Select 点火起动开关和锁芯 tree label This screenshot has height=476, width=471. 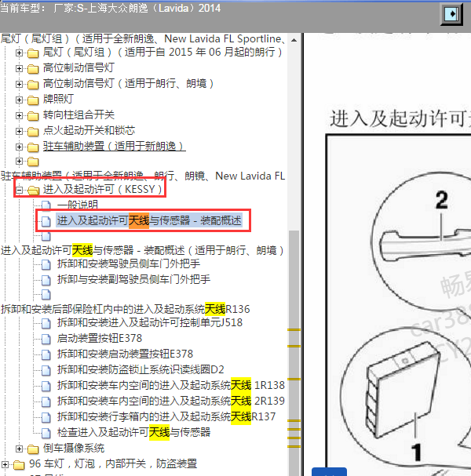point(89,130)
